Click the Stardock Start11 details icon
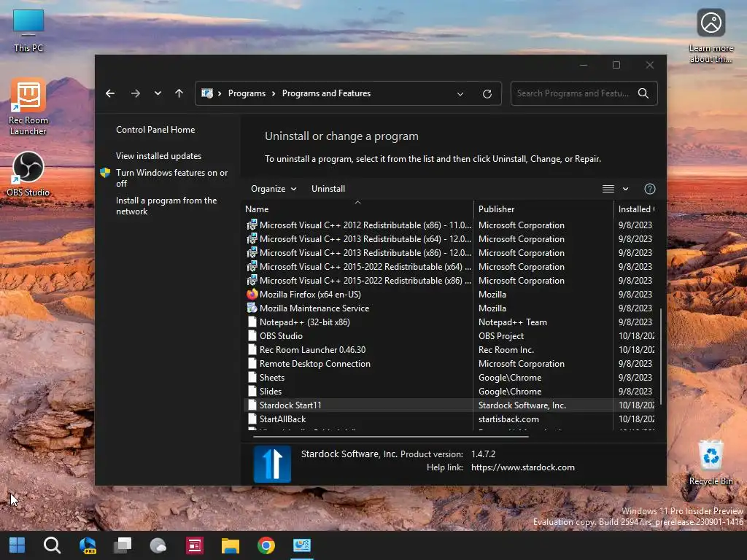747x560 pixels. (272, 464)
